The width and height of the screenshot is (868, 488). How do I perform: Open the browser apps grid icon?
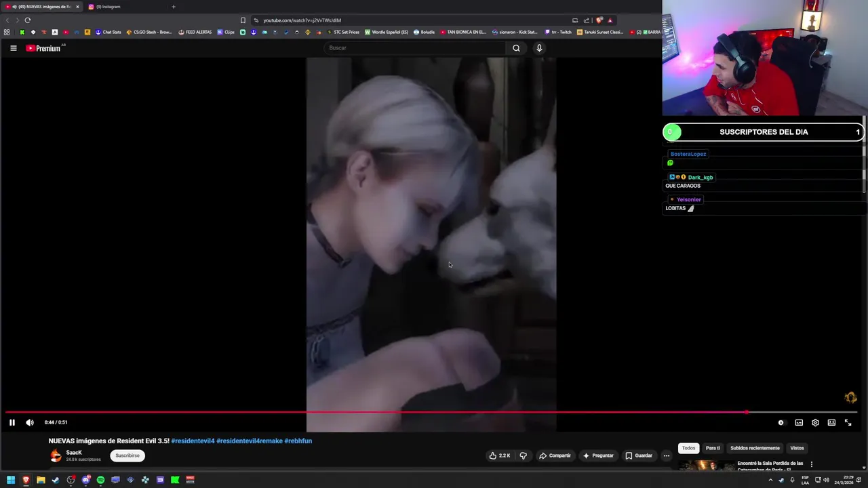click(7, 32)
